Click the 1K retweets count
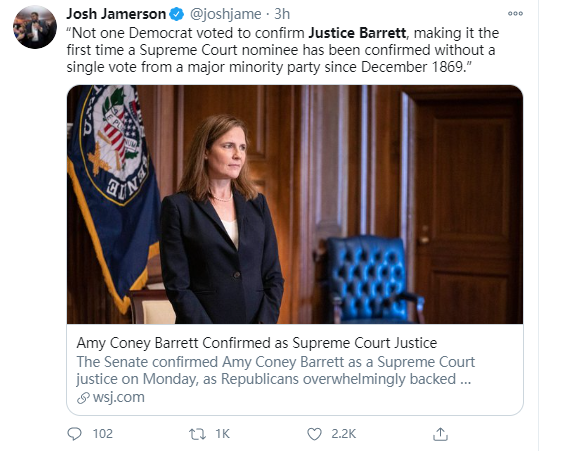The height and width of the screenshot is (451, 566). click(222, 434)
